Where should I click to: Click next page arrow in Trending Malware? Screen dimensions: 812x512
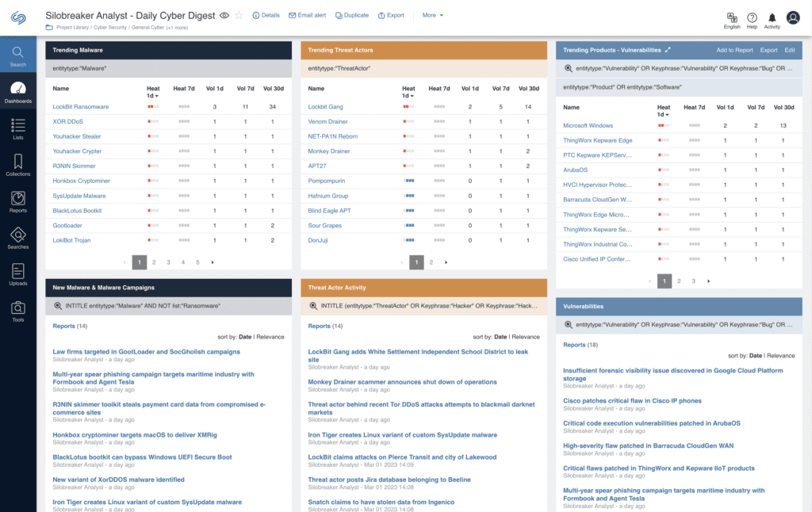tap(213, 262)
